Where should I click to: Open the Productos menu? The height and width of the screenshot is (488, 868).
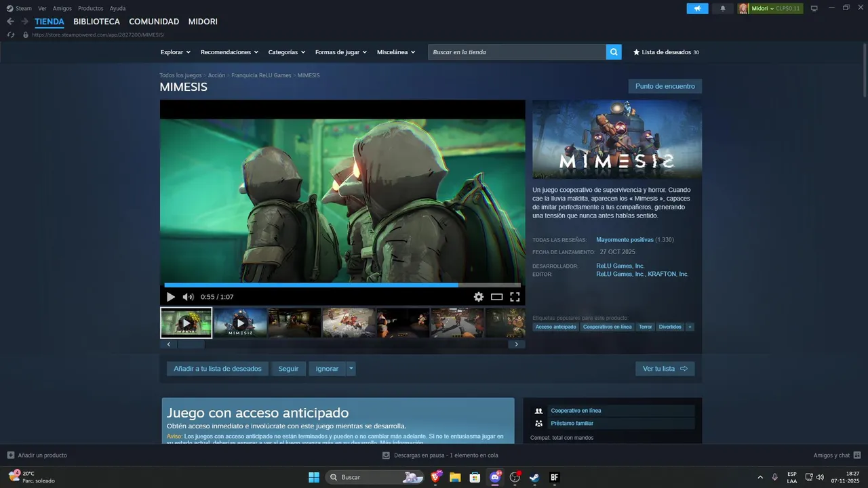[x=91, y=9]
